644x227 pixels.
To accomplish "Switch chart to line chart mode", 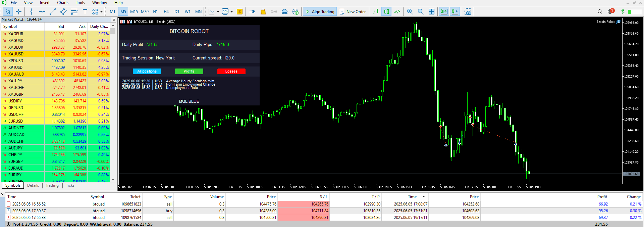I will [397, 12].
